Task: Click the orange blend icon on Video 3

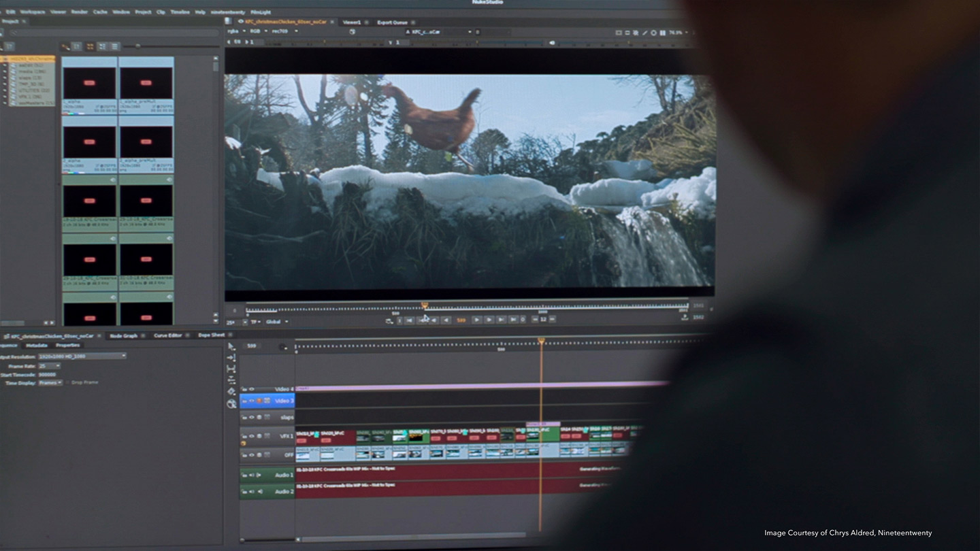Action: pos(259,401)
